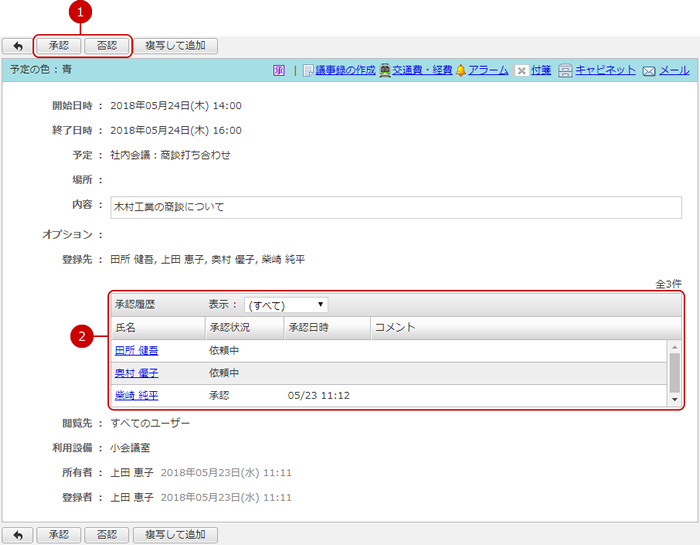Open 付箋 link
Viewport: 700px width, 545px height.
tap(541, 71)
